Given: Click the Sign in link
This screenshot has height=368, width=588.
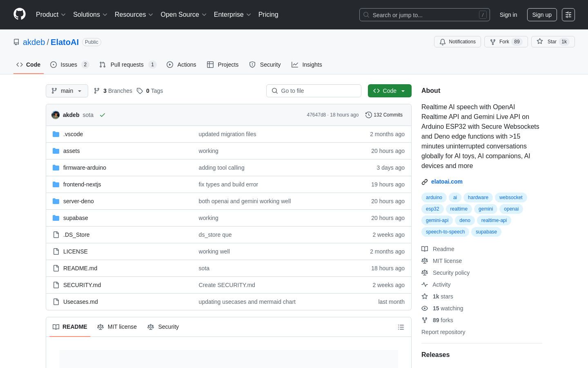Looking at the screenshot, I should (x=508, y=15).
